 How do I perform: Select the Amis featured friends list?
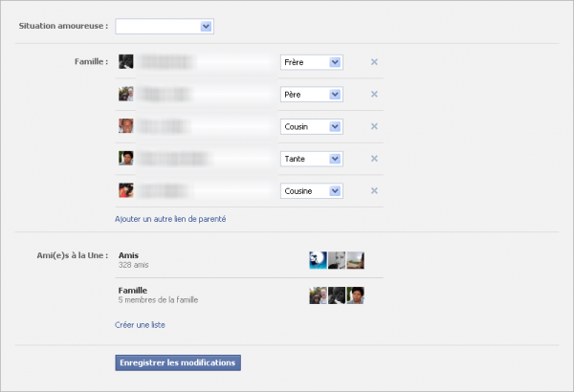click(129, 256)
